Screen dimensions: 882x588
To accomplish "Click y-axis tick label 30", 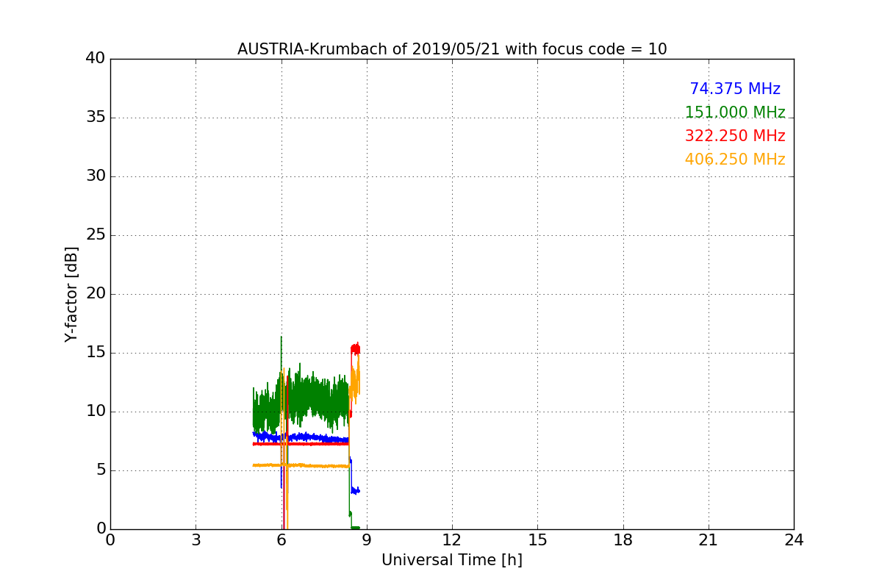I will [x=96, y=176].
